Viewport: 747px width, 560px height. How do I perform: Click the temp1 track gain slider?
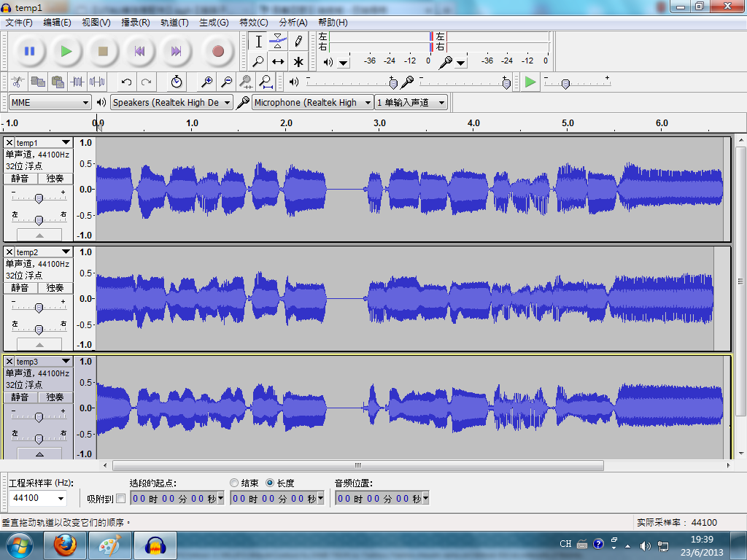coord(39,198)
